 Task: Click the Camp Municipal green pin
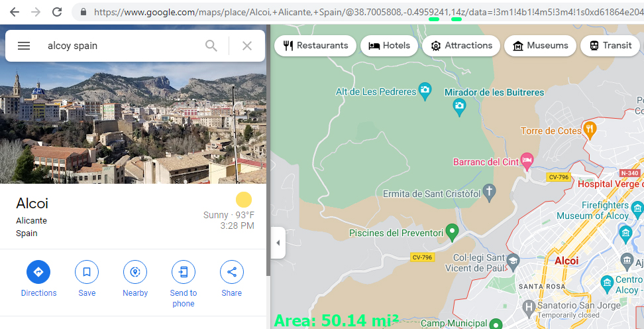[496, 325]
